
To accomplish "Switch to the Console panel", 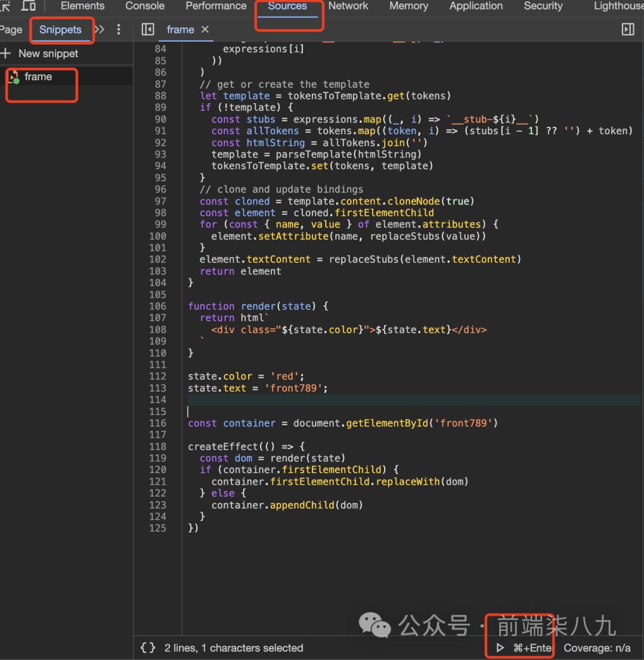I will pos(144,6).
